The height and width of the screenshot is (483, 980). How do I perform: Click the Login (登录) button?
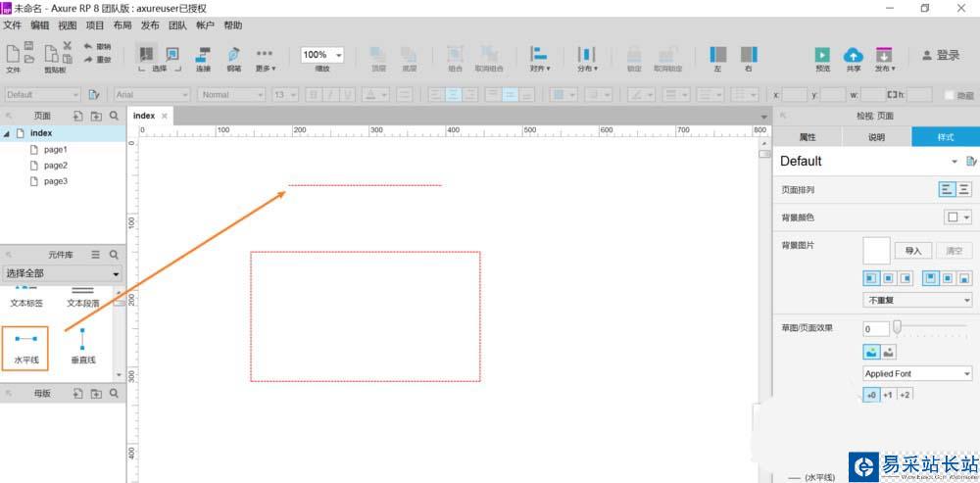pyautogui.click(x=941, y=55)
